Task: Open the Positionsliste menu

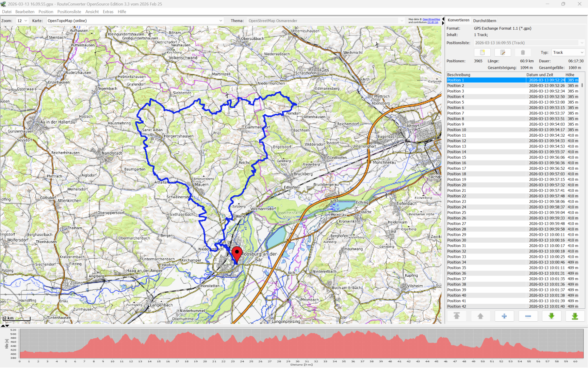Action: coord(69,12)
